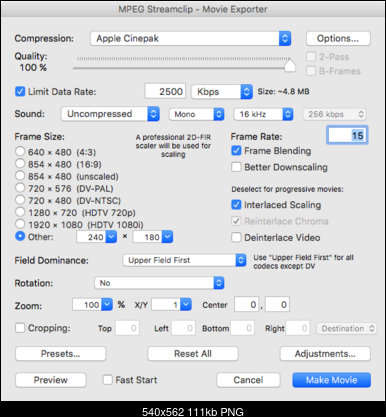Image resolution: width=386 pixels, height=417 pixels.
Task: Enable Better Downscaling
Action: [x=236, y=167]
